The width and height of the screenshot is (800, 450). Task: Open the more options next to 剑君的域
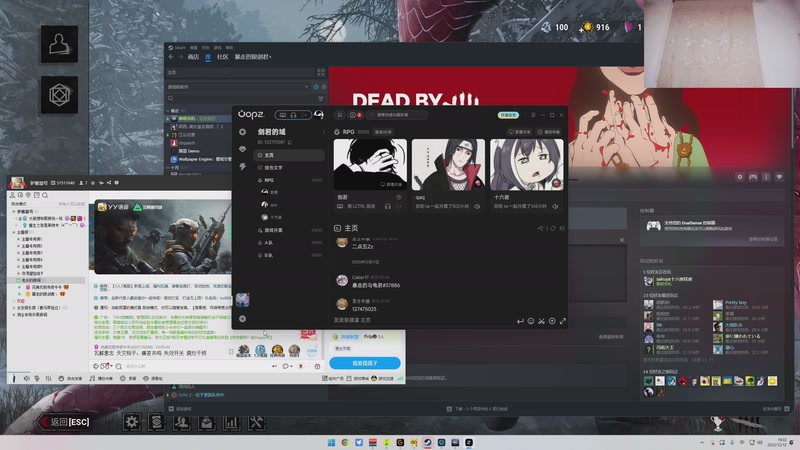tap(323, 132)
